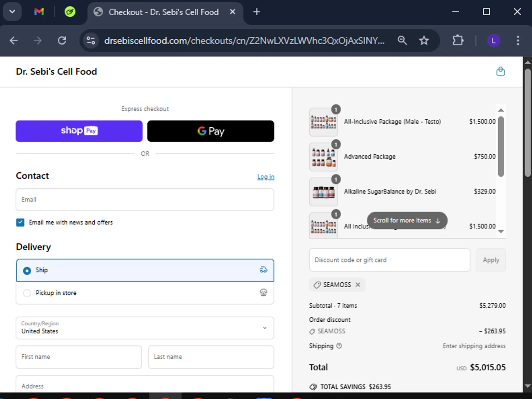The image size is (532, 399).
Task: Click the page scrollbar up arrow
Action: pos(527,62)
